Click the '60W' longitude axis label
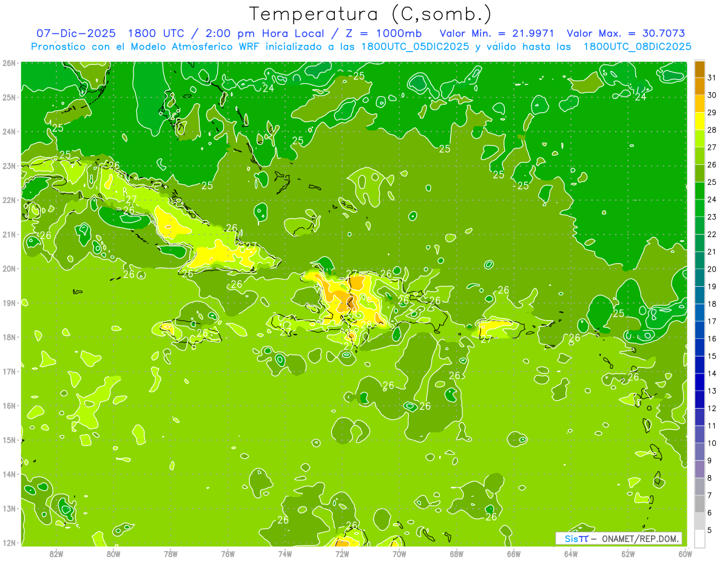This screenshot has height=562, width=728. pyautogui.click(x=685, y=554)
